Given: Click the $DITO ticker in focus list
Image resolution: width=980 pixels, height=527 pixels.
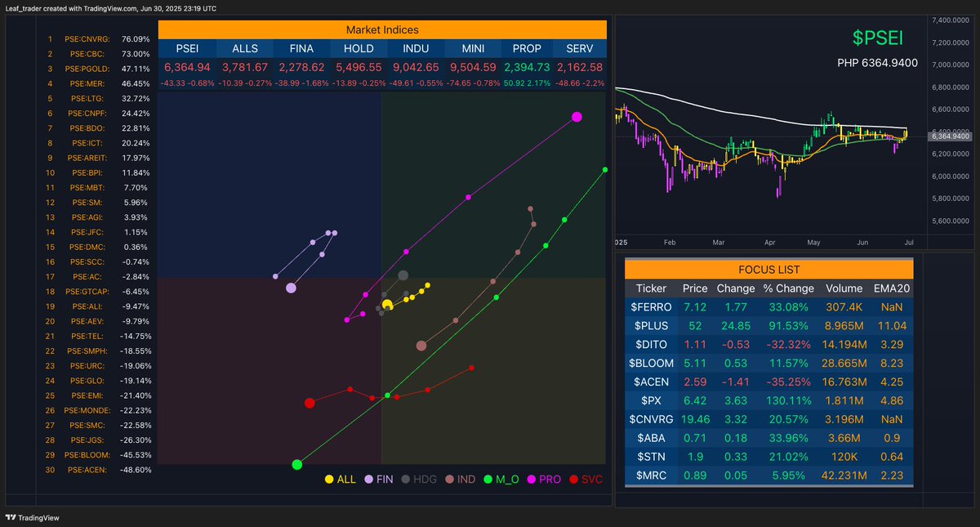Looking at the screenshot, I should click(x=650, y=344).
